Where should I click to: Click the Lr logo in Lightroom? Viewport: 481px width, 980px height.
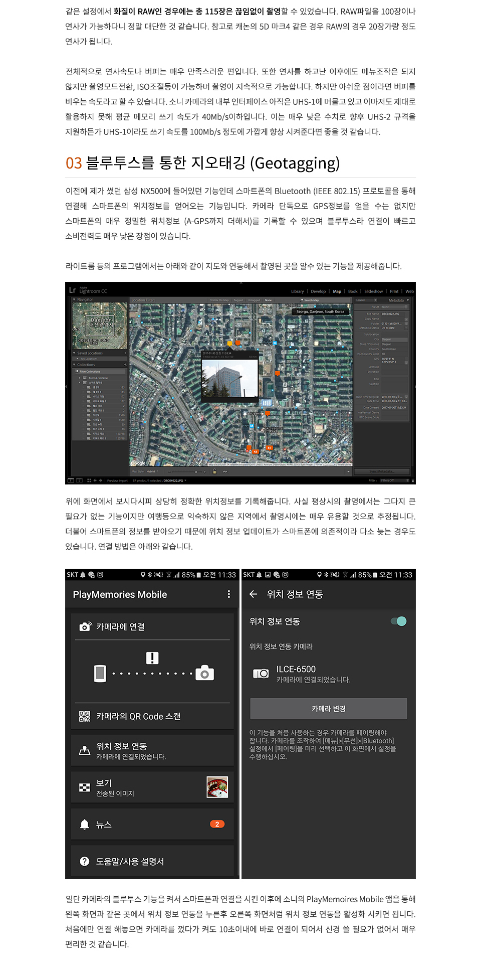[72, 290]
